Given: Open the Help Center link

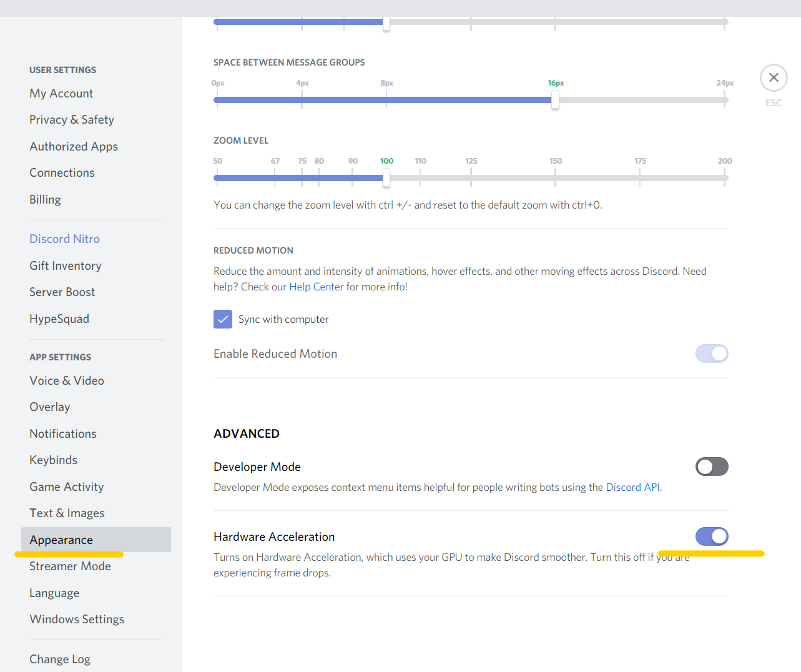Looking at the screenshot, I should 316,287.
